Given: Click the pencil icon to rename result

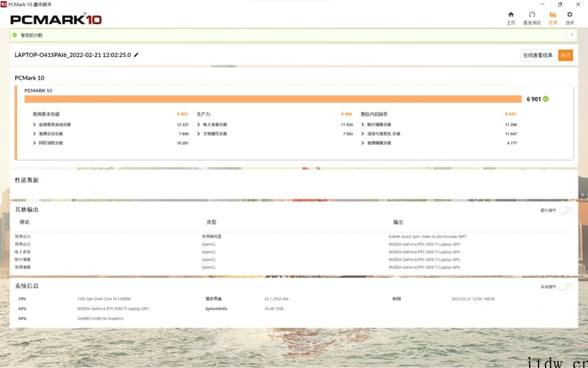Looking at the screenshot, I should 136,55.
